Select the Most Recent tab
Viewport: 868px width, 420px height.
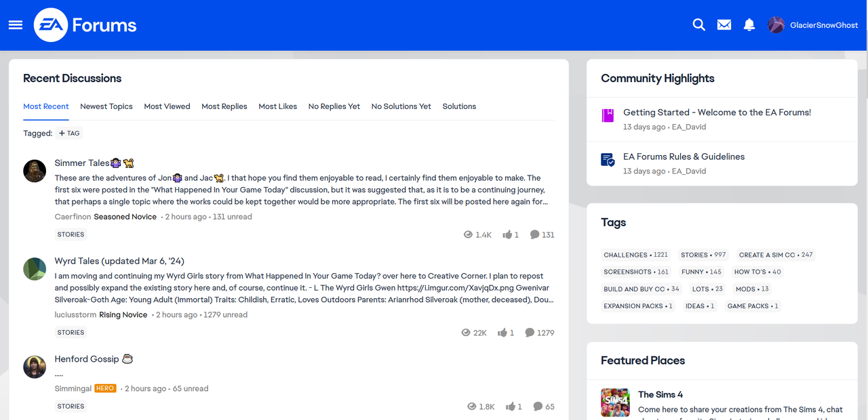46,106
